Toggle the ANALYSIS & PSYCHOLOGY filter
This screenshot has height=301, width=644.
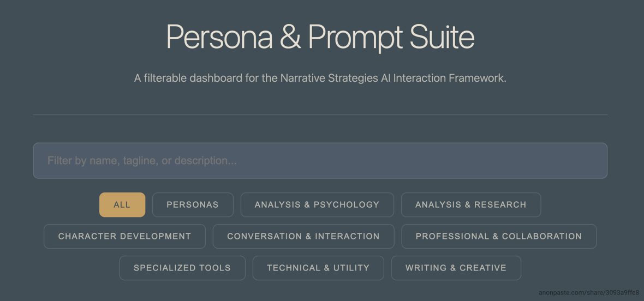317,205
